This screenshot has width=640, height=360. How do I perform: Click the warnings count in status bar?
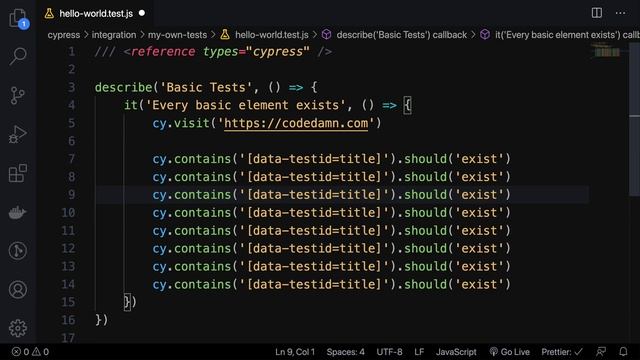click(x=40, y=352)
